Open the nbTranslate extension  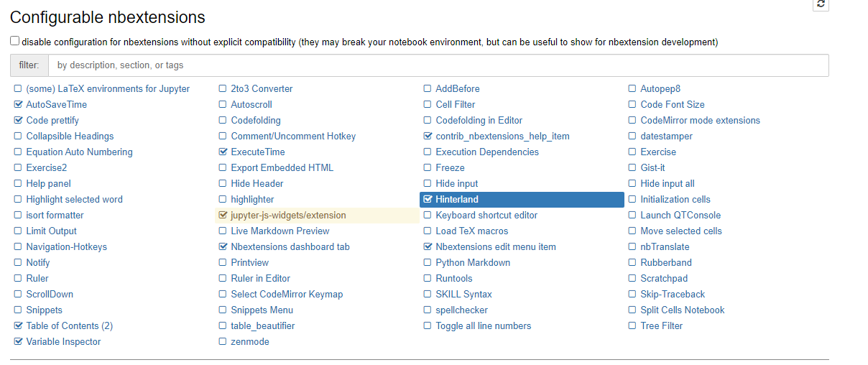pyautogui.click(x=665, y=246)
